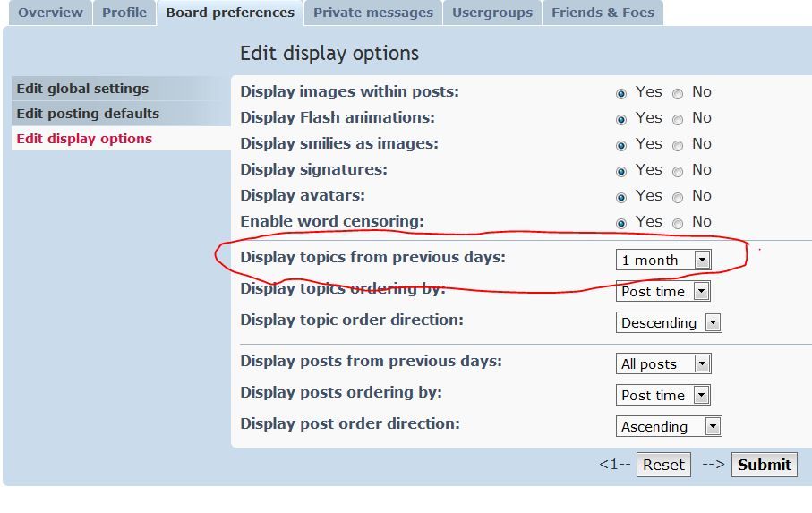Open the Usergroups tab
The width and height of the screenshot is (812, 513).
point(492,13)
